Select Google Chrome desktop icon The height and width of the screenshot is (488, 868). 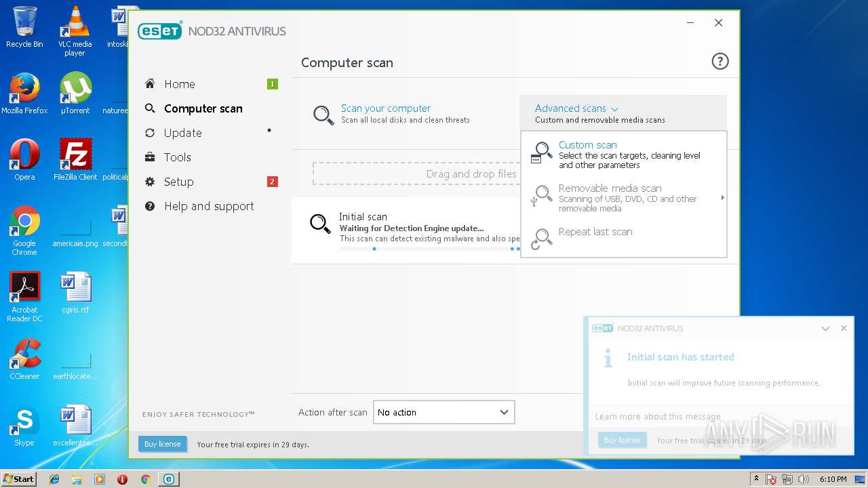click(x=24, y=230)
